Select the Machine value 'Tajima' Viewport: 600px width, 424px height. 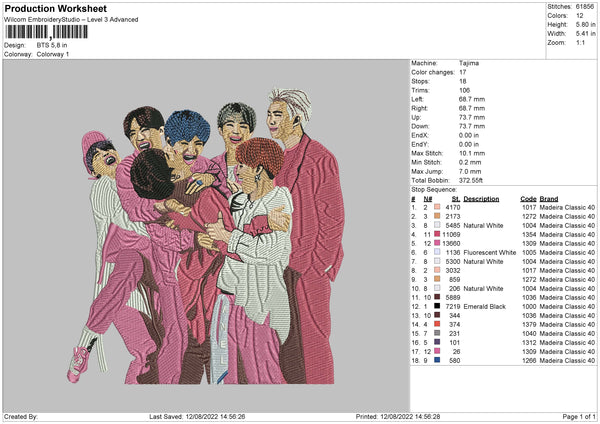pyautogui.click(x=469, y=63)
